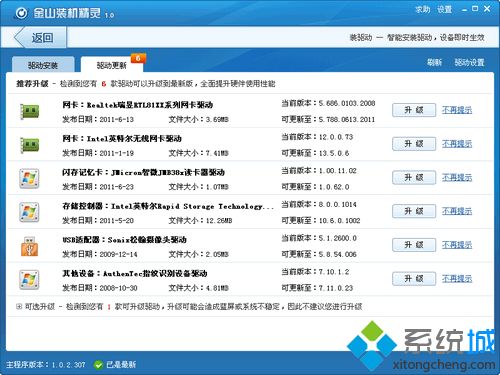Click 不再提示 for JMicron card reader

(x=457, y=177)
